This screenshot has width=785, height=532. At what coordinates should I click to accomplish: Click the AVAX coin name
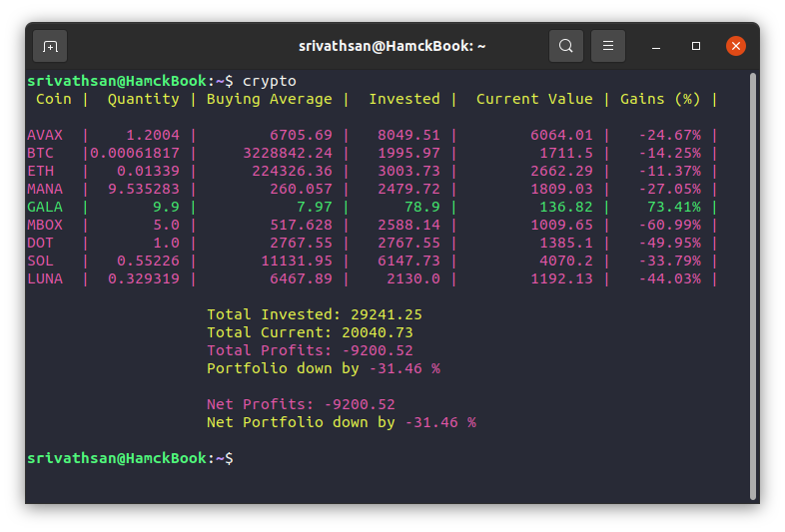[45, 135]
